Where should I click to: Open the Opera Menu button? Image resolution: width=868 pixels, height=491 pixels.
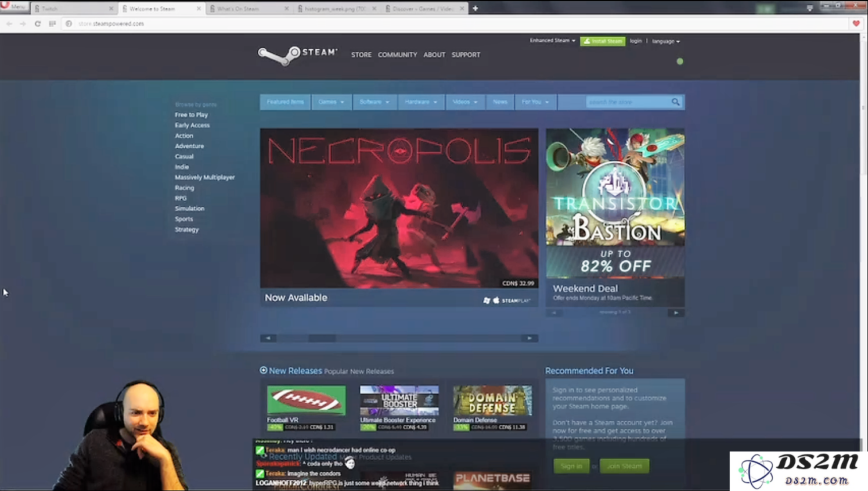[x=14, y=7]
